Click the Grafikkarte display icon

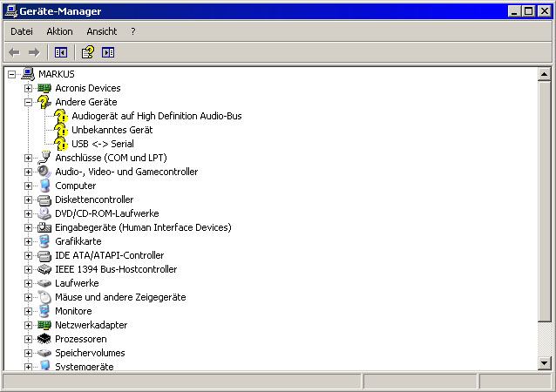[44, 241]
